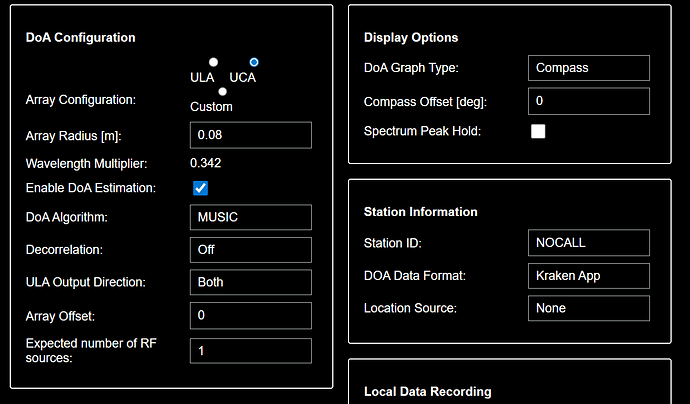This screenshot has height=404, width=690.
Task: Expand the Location Source dropdown
Action: pos(588,308)
